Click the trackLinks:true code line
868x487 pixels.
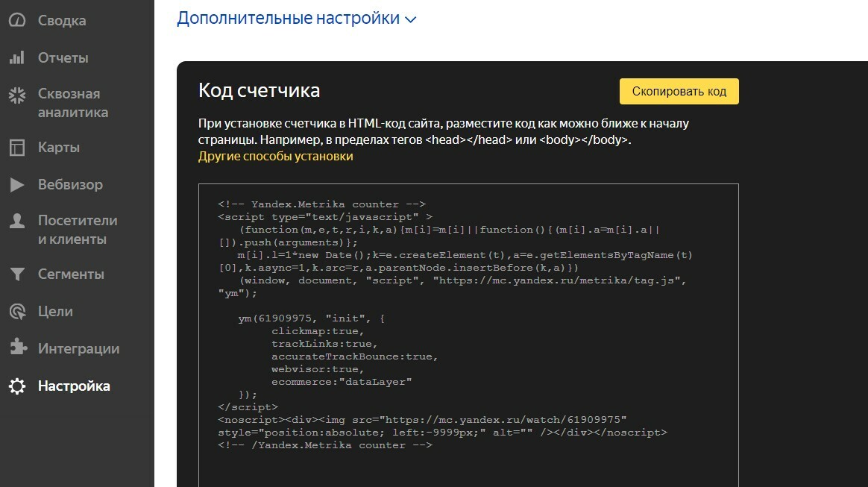(x=324, y=344)
